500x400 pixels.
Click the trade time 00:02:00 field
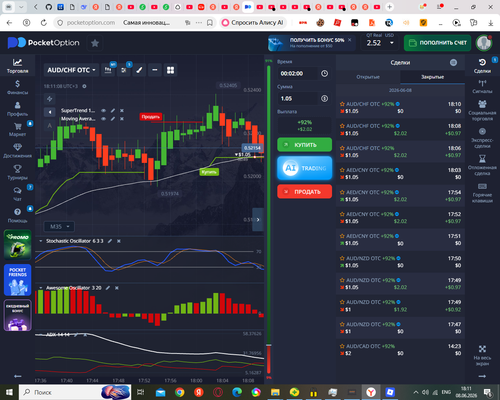pos(298,73)
